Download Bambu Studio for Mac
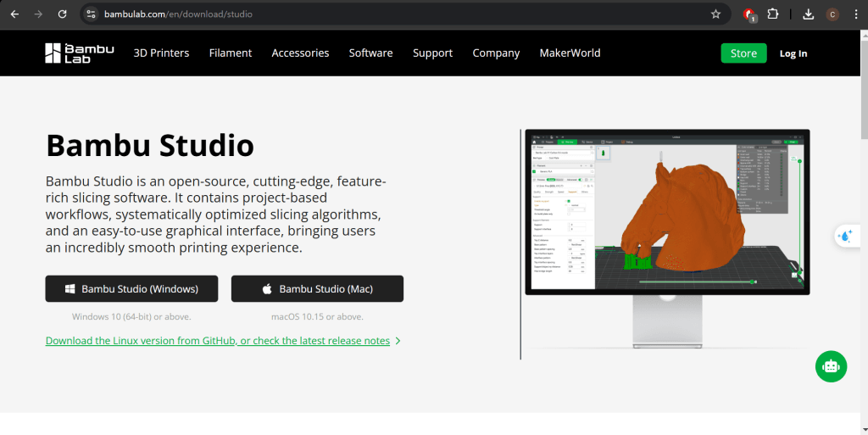The image size is (868, 435). (317, 289)
